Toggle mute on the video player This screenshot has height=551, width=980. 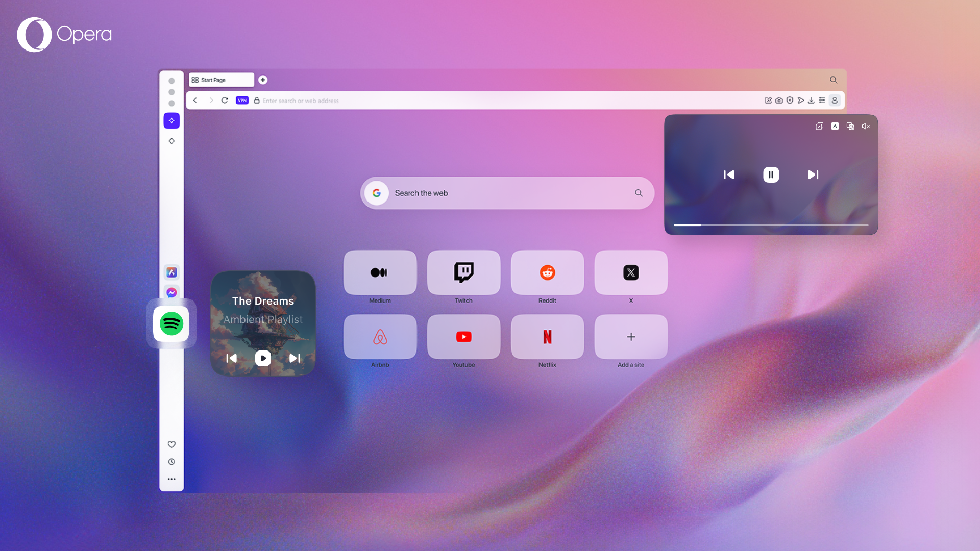(x=866, y=126)
